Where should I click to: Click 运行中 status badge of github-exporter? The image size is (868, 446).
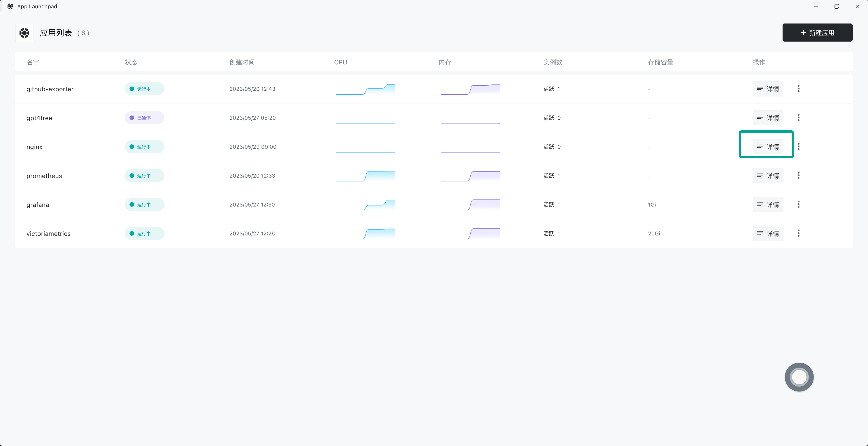pos(145,89)
